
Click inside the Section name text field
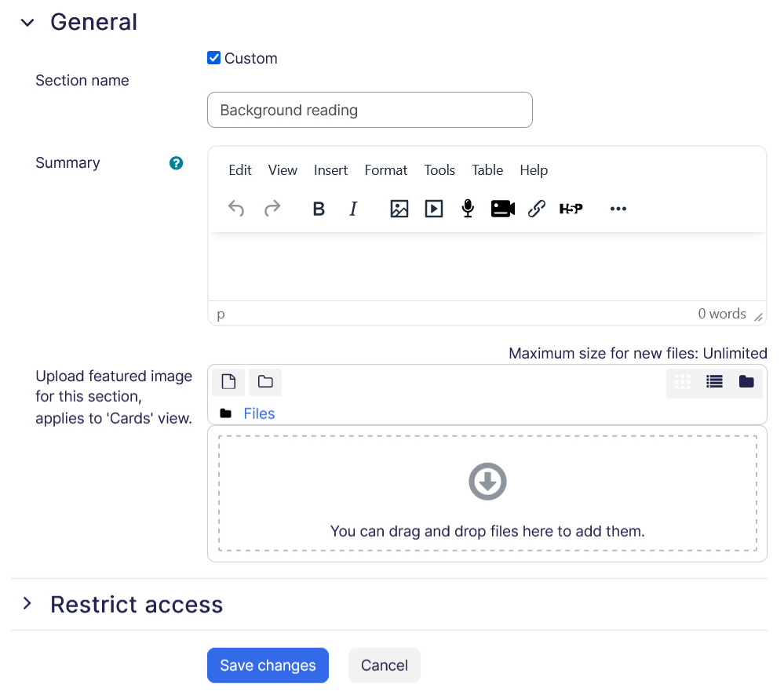tap(369, 110)
